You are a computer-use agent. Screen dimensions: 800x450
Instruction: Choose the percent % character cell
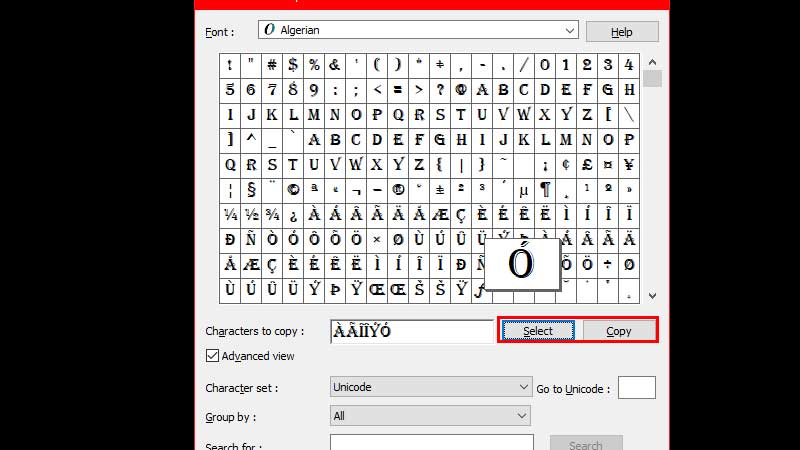coord(314,65)
